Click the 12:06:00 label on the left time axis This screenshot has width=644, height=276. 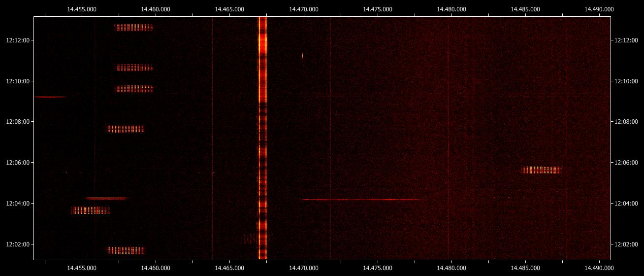coord(17,163)
